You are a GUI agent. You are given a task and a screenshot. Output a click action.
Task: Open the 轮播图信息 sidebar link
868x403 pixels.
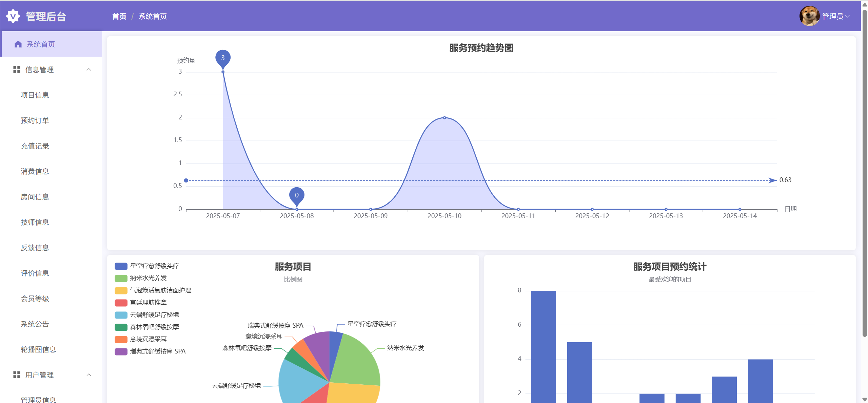coord(38,349)
